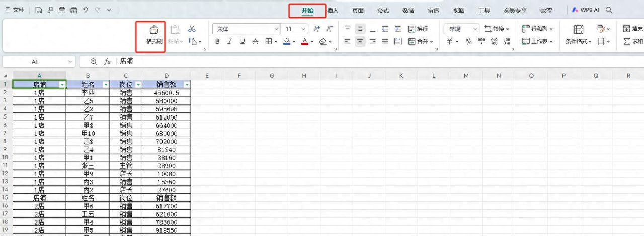The width and height of the screenshot is (644, 236).
Task: Click the red Font Color A icon
Action: tap(304, 42)
